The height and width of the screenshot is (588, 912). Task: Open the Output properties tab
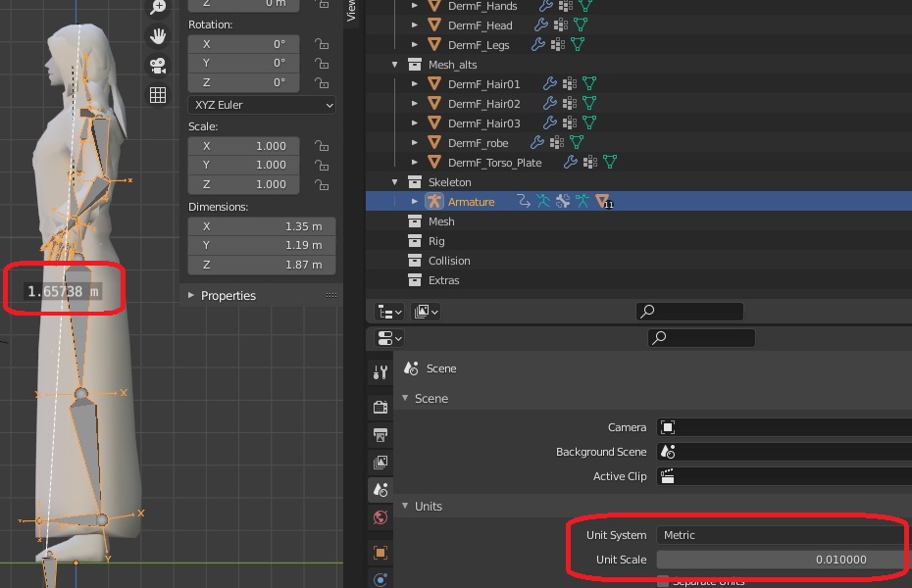(380, 434)
